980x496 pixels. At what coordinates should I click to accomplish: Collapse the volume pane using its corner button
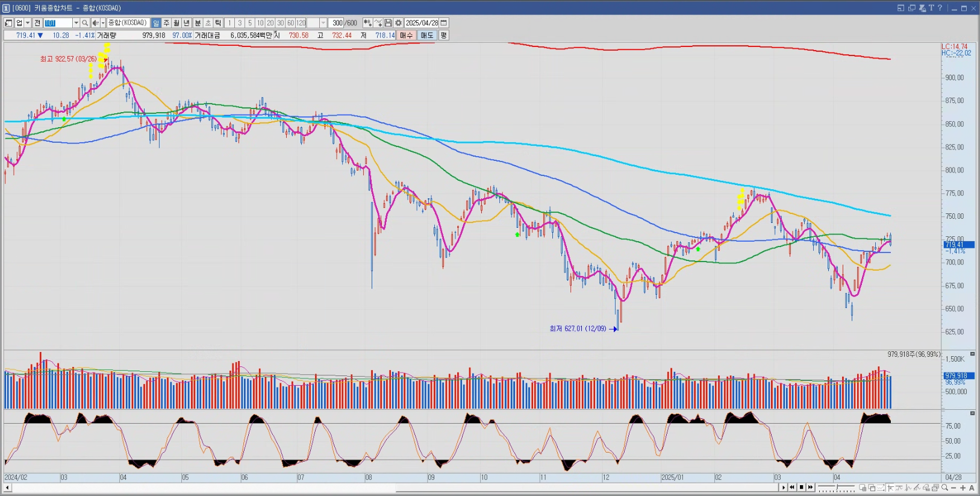click(x=972, y=354)
